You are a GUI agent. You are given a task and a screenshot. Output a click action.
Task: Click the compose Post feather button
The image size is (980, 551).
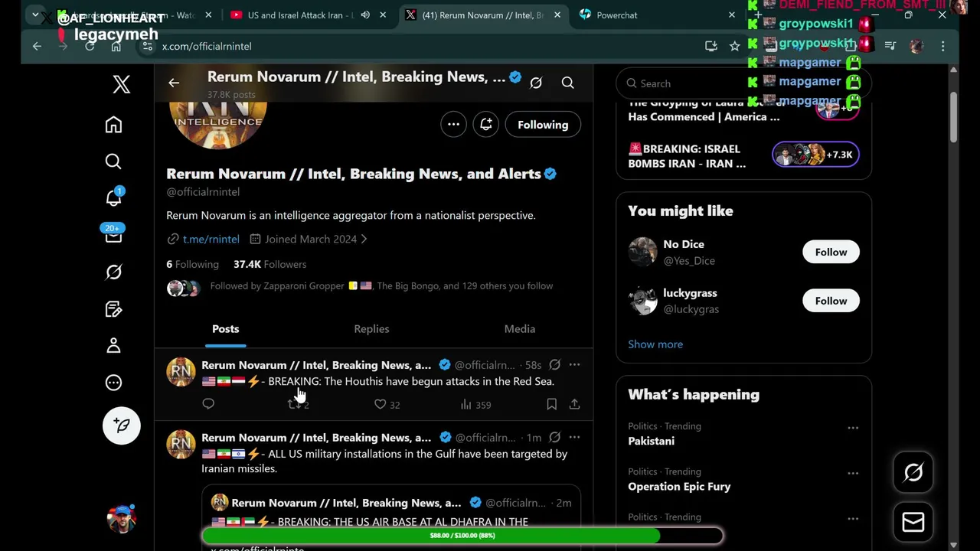122,425
